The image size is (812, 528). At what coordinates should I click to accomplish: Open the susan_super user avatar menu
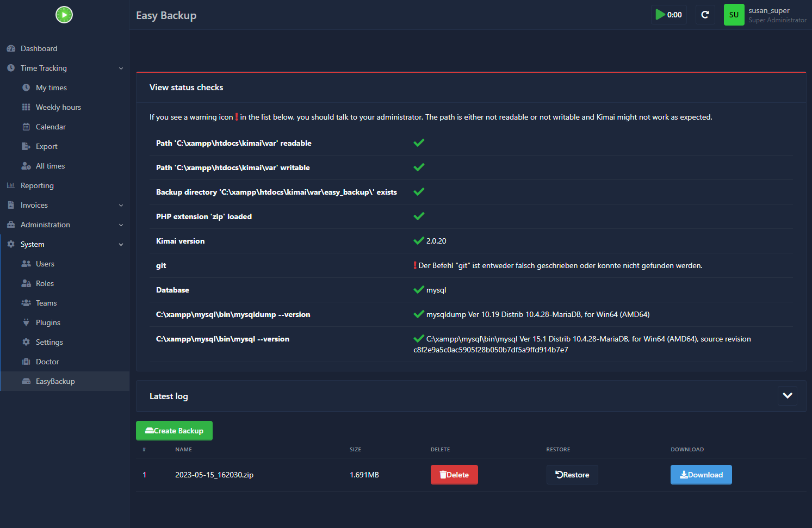[x=734, y=15]
